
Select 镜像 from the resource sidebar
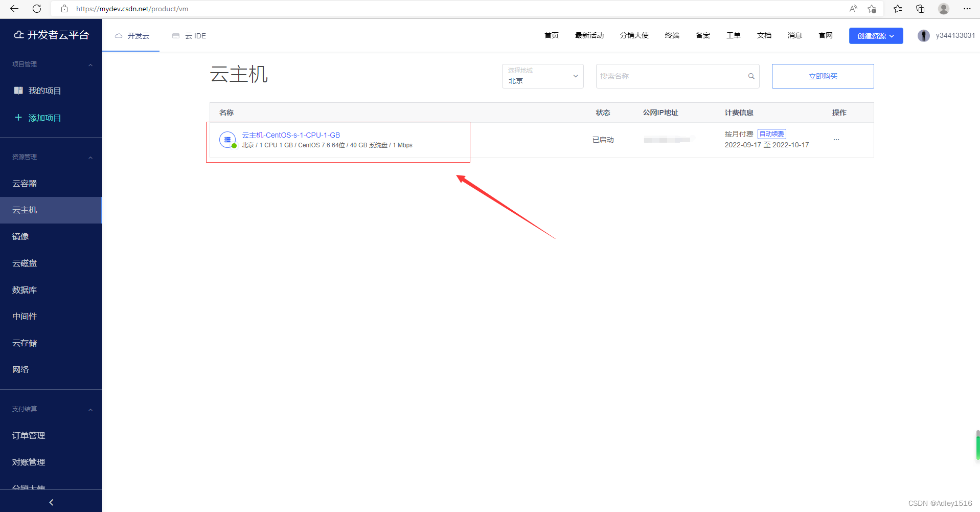pos(20,236)
